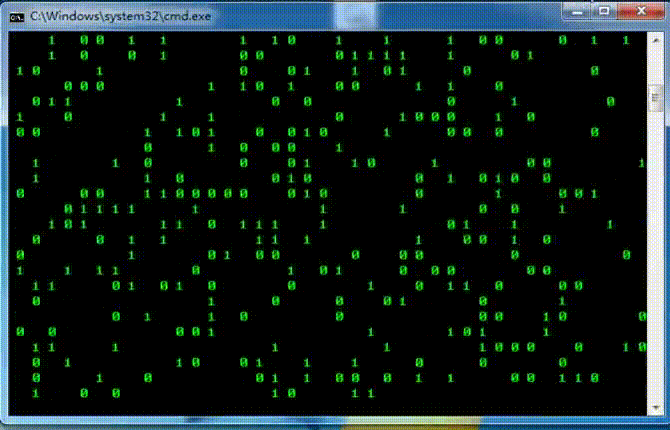Maximize the cmd.exe window
Screen dimensions: 670x430
tap(604, 11)
